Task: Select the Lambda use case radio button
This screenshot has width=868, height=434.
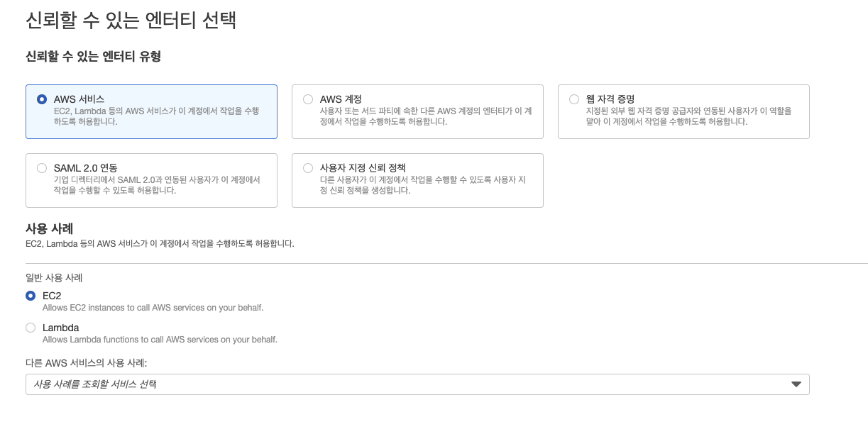Action: (31, 328)
